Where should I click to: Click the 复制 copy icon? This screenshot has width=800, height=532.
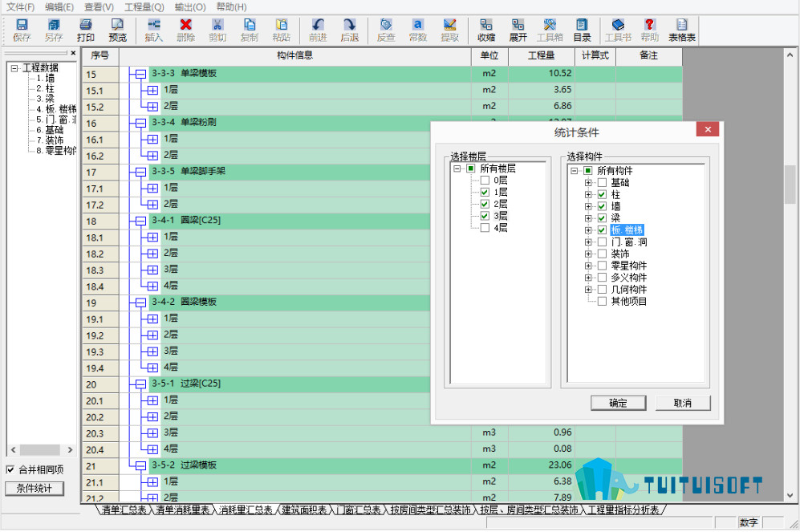(250, 25)
